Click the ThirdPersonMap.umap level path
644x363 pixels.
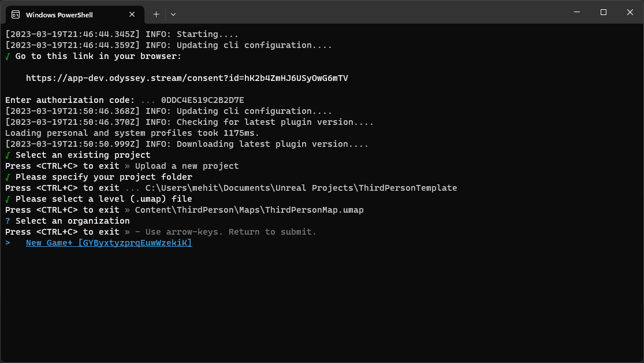(x=250, y=210)
